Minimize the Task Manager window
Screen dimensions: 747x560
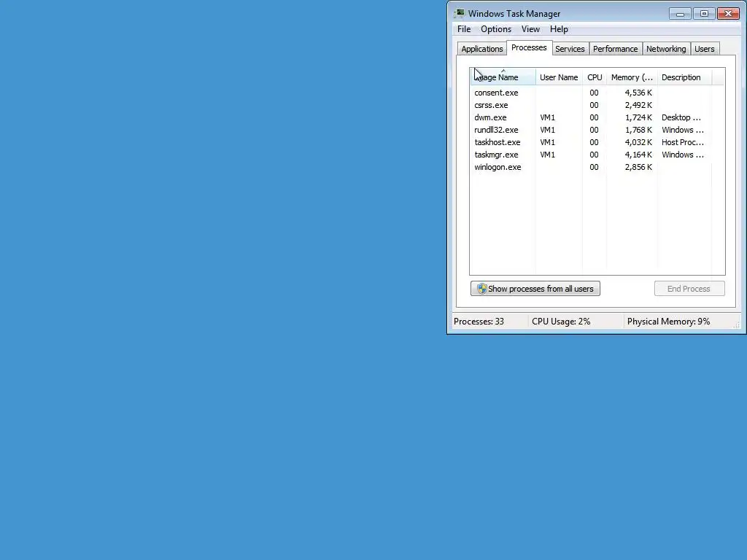click(x=680, y=14)
